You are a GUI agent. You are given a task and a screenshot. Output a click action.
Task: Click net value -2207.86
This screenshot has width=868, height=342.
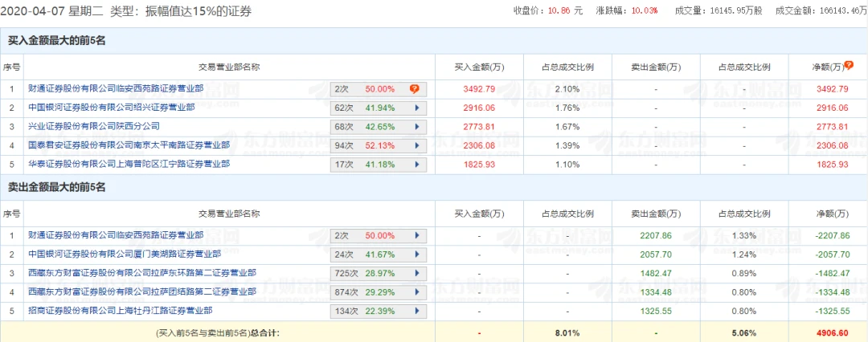click(832, 235)
